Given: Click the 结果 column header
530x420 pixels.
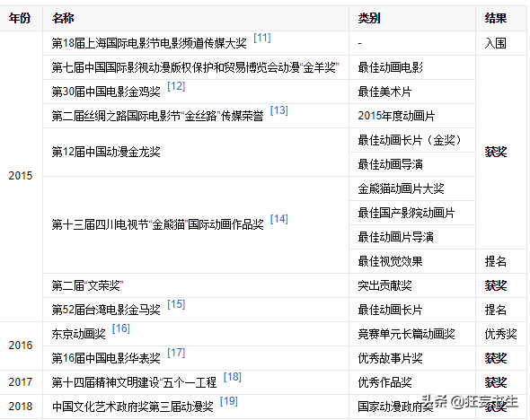Looking at the screenshot, I should click(x=501, y=18).
